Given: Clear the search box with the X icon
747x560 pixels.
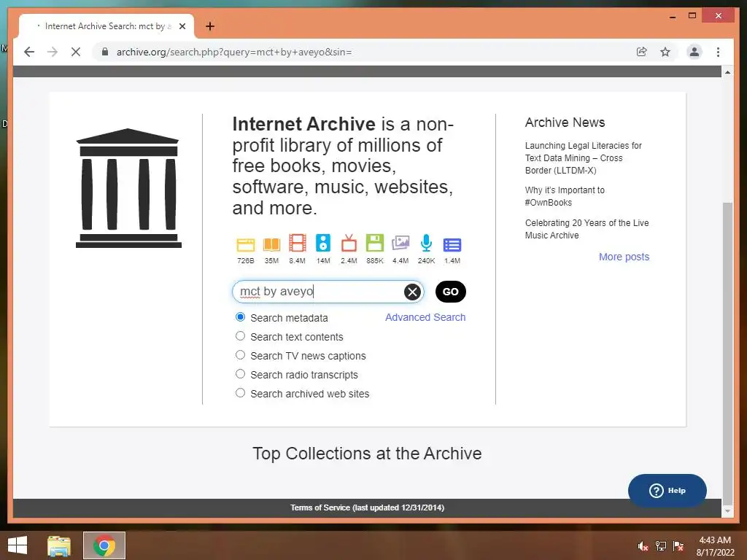Looking at the screenshot, I should pos(413,292).
